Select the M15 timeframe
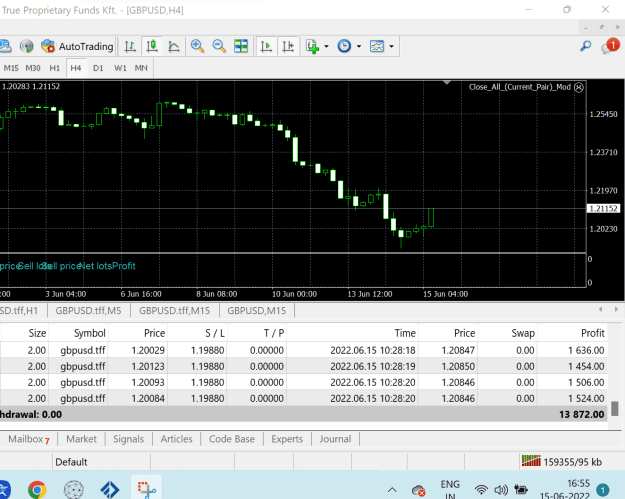Screen dimensions: 625x499 click(11, 68)
